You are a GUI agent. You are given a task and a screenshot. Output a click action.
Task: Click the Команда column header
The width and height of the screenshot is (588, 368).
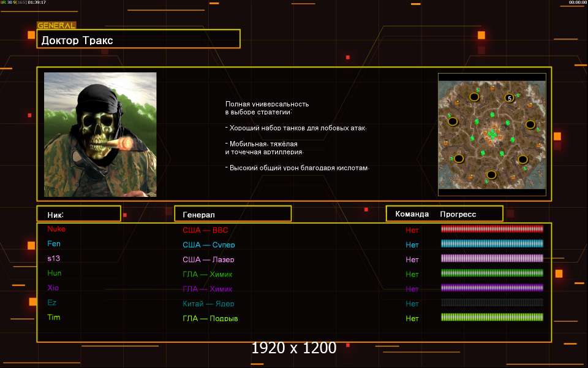click(x=412, y=214)
